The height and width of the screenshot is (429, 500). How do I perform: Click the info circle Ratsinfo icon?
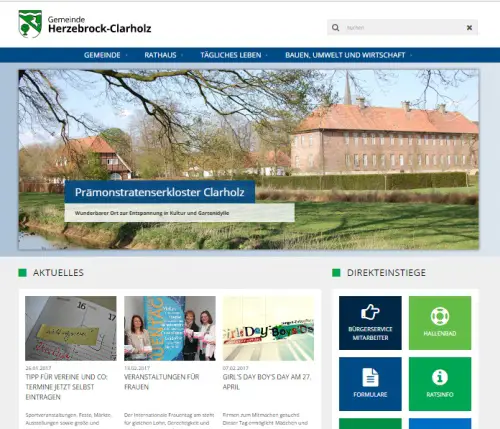(440, 377)
